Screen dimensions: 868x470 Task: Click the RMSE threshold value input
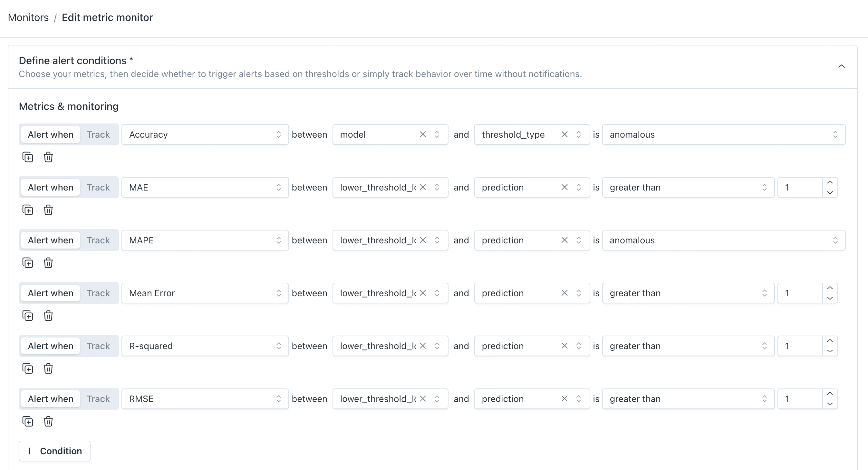point(800,399)
